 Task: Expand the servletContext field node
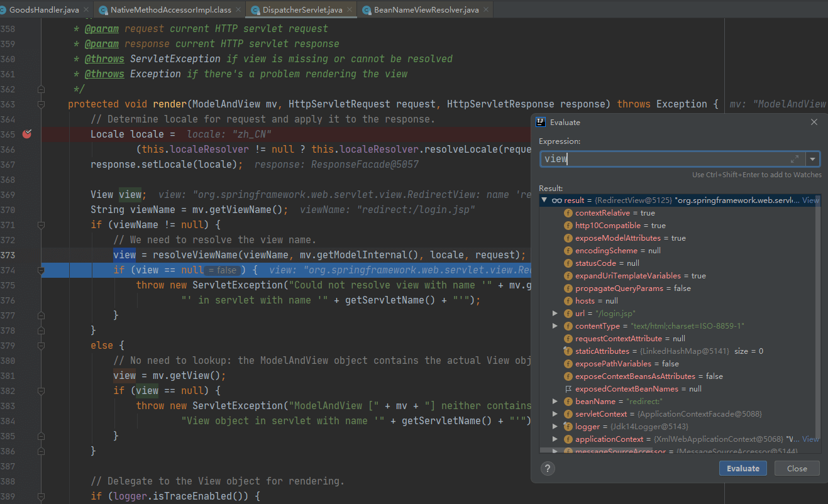[x=555, y=414]
